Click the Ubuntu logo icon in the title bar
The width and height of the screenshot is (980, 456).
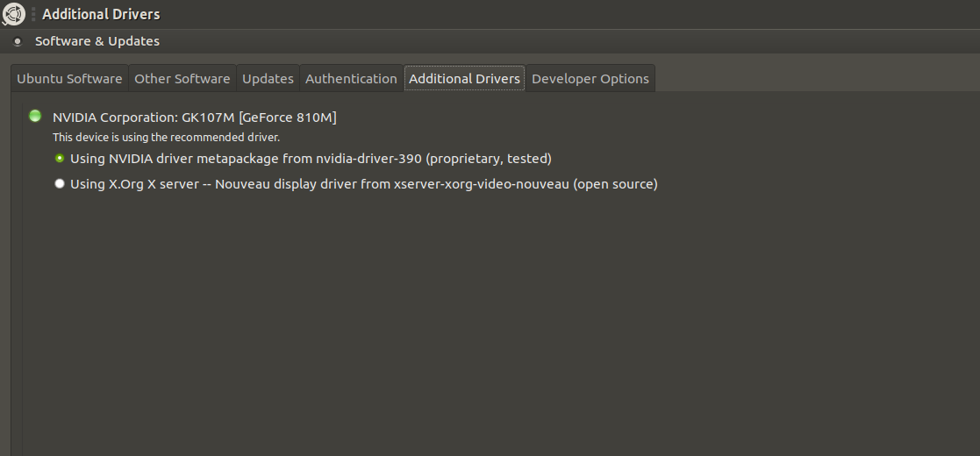tap(14, 14)
